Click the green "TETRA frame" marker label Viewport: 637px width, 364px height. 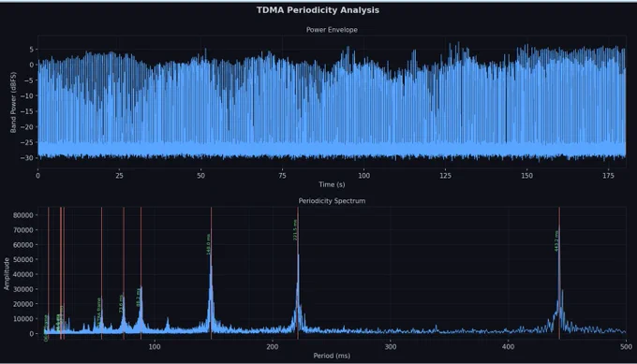click(98, 312)
